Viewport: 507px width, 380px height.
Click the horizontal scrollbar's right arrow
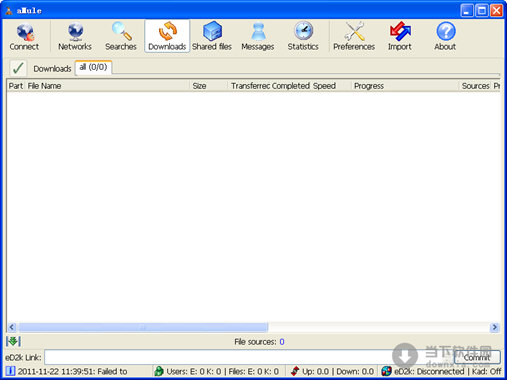coord(495,327)
